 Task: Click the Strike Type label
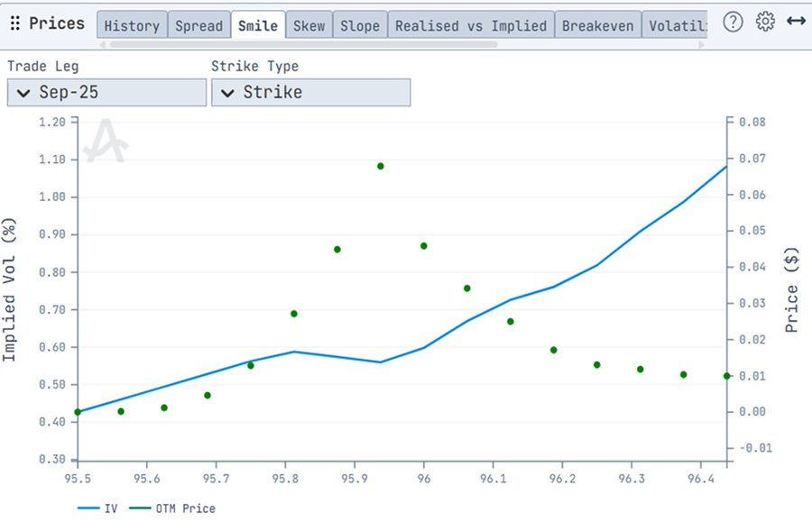point(254,66)
